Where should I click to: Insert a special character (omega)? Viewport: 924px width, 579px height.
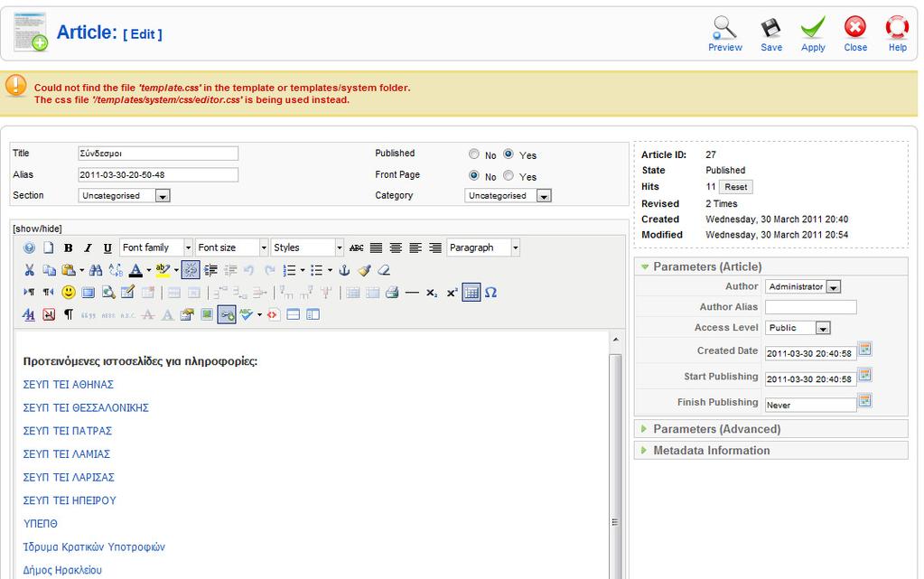point(490,293)
